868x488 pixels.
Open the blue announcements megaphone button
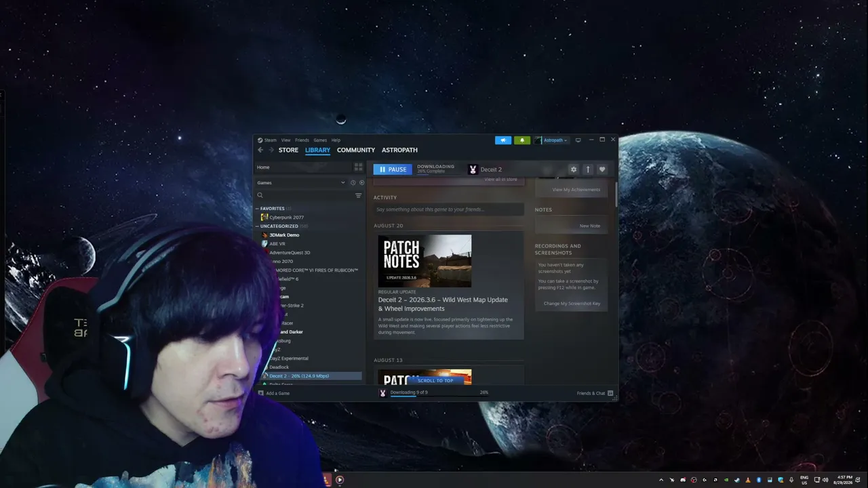[x=503, y=140]
